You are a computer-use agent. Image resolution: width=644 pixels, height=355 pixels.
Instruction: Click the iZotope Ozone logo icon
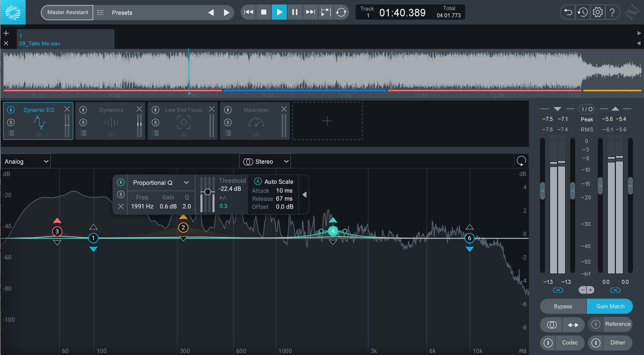pos(13,12)
